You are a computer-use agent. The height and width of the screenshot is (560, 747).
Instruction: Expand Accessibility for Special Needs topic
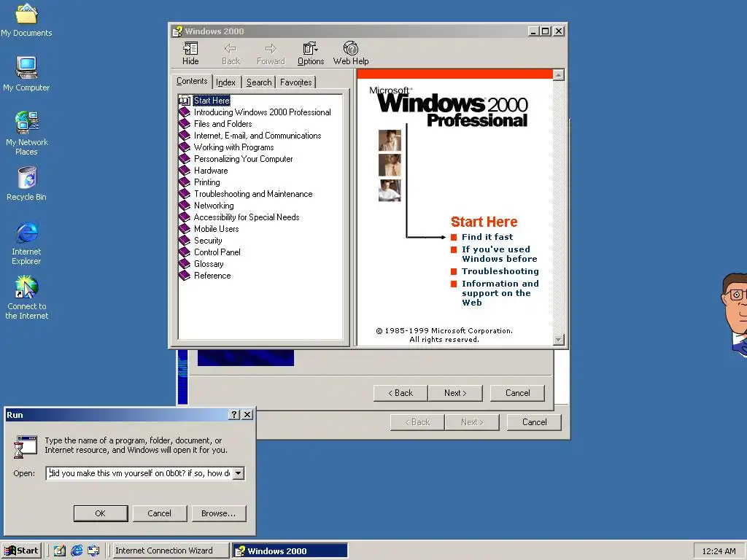(247, 217)
